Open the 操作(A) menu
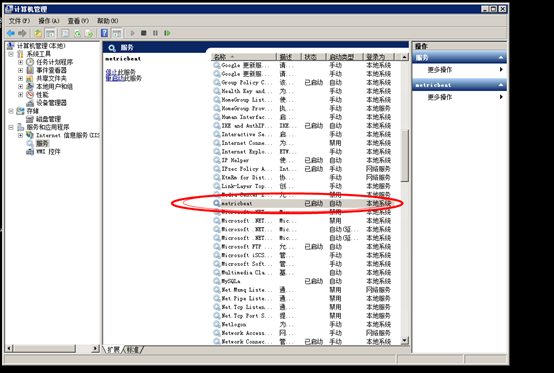 (x=49, y=21)
